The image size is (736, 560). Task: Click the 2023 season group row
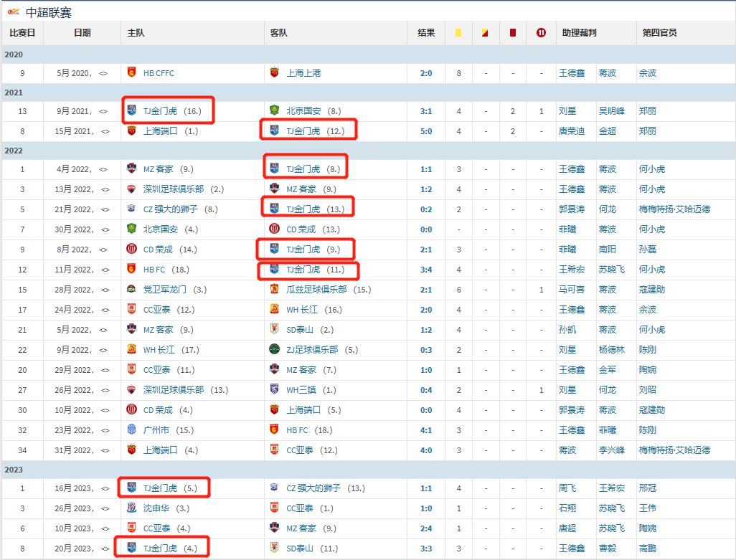point(368,470)
